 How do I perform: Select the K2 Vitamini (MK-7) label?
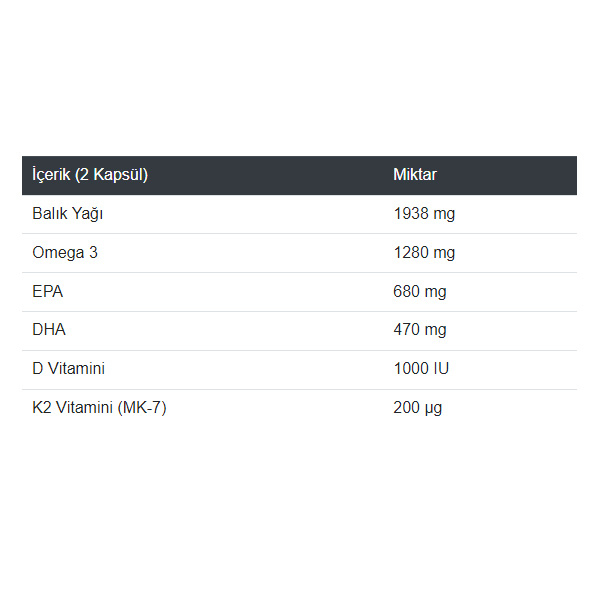(x=99, y=408)
